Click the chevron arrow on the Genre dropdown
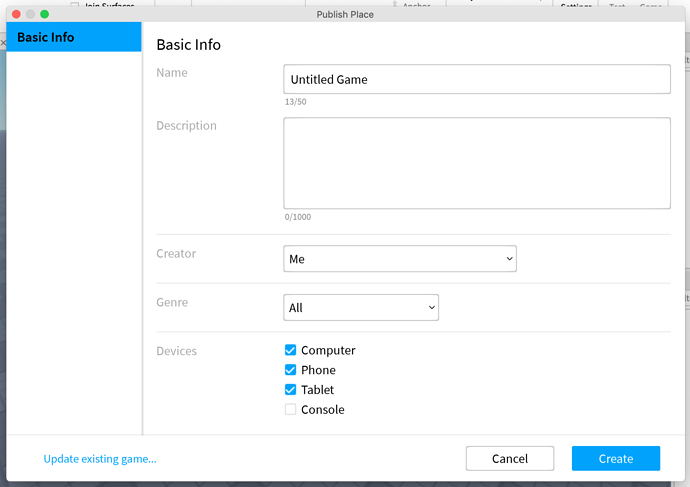This screenshot has height=487, width=690. click(432, 308)
